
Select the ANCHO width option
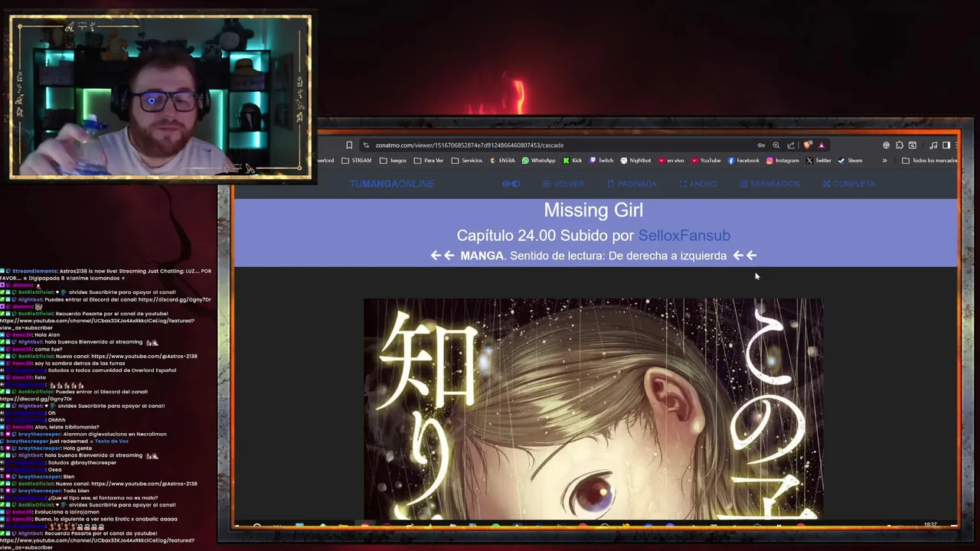coord(698,184)
